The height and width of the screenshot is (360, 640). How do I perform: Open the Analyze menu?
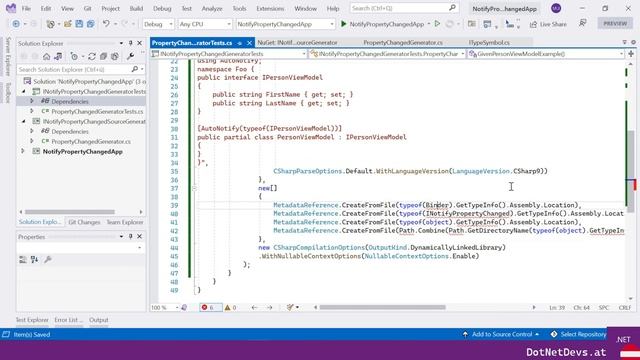(212, 8)
